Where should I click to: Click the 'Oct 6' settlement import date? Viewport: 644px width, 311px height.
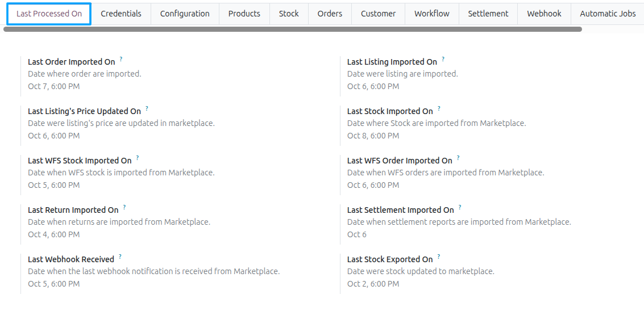point(357,234)
